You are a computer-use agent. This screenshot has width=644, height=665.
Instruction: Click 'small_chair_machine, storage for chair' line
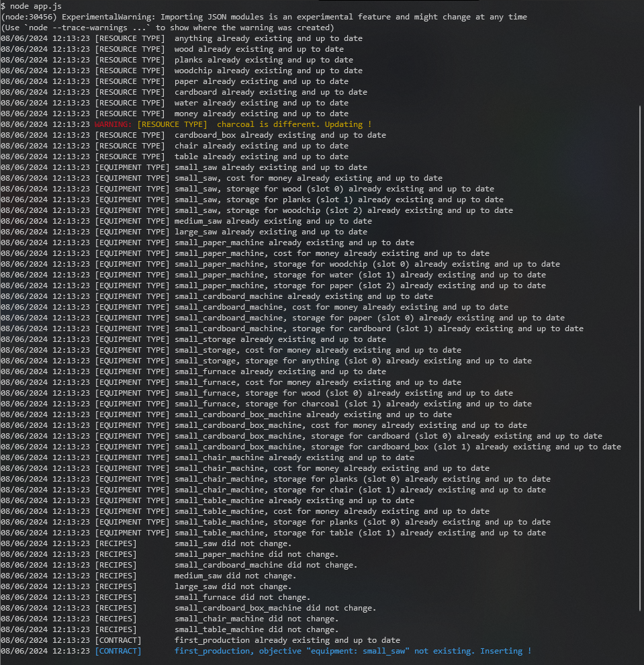273,490
